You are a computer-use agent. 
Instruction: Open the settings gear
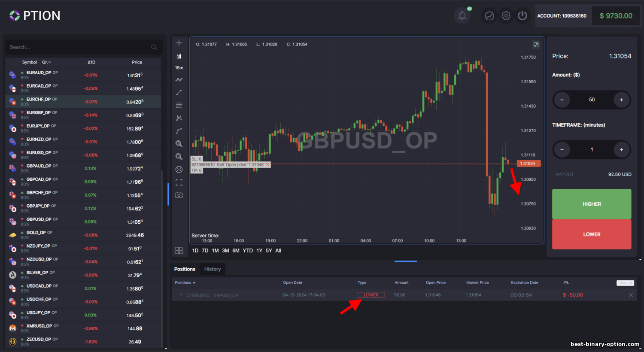506,16
